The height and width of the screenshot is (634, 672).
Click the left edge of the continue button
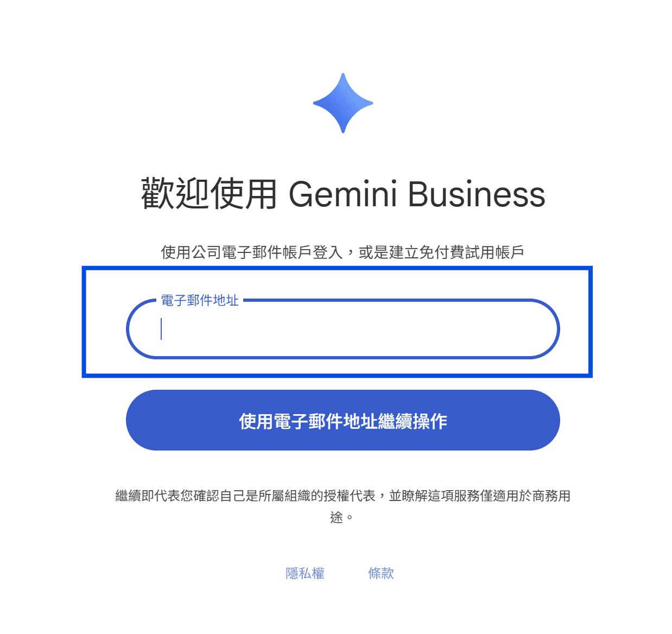(142, 420)
